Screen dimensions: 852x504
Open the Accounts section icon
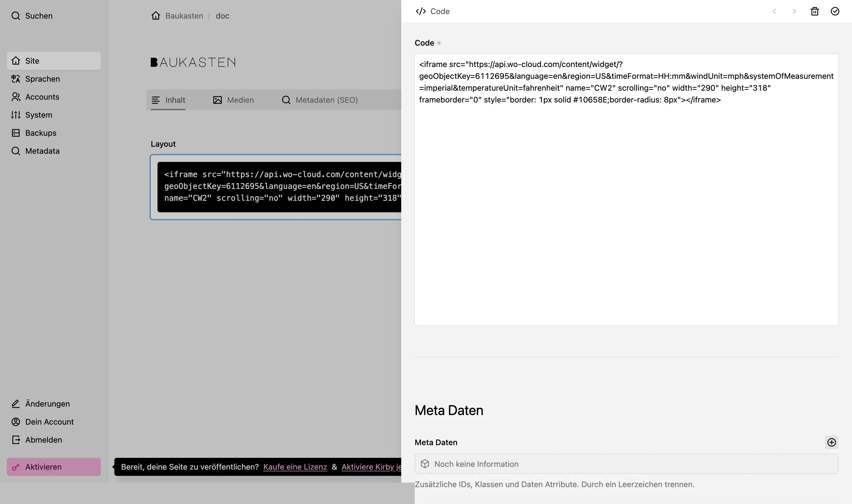15,97
